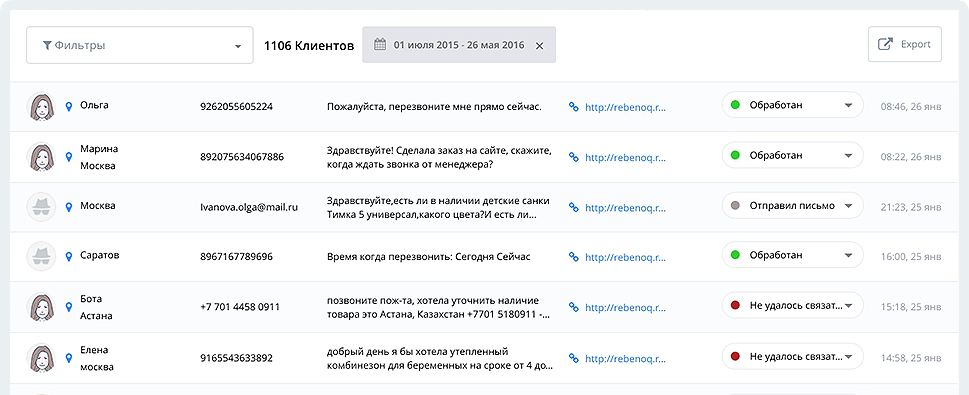This screenshot has height=395, width=969.
Task: Click the Export button
Action: 904,44
